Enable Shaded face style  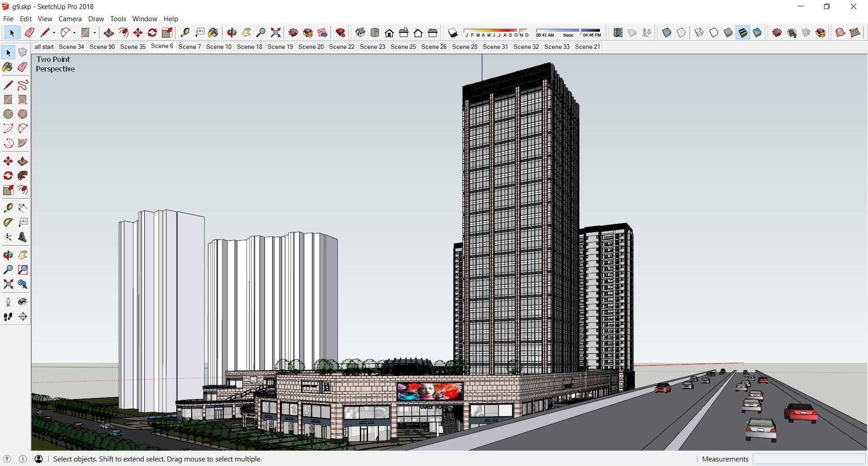728,33
